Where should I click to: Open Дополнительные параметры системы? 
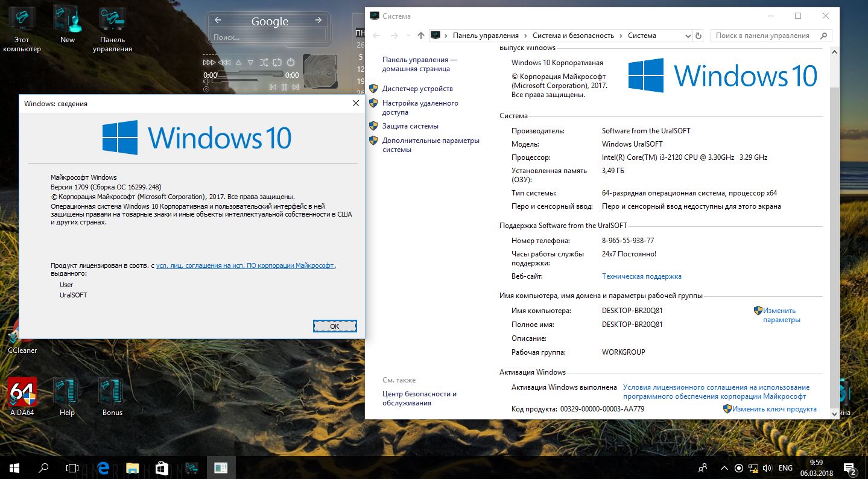(x=431, y=145)
